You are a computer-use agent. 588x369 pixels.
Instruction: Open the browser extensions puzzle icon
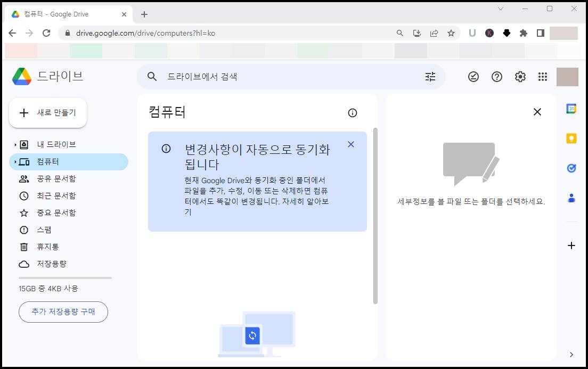524,33
